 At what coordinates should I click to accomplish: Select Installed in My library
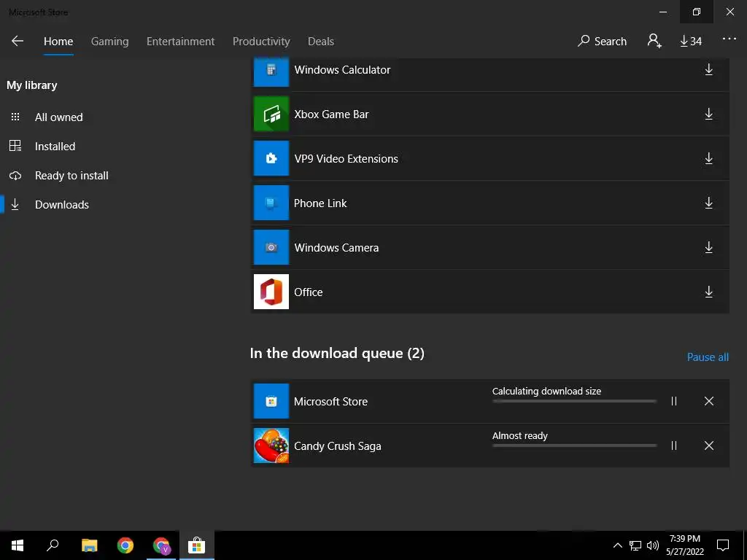(x=55, y=146)
